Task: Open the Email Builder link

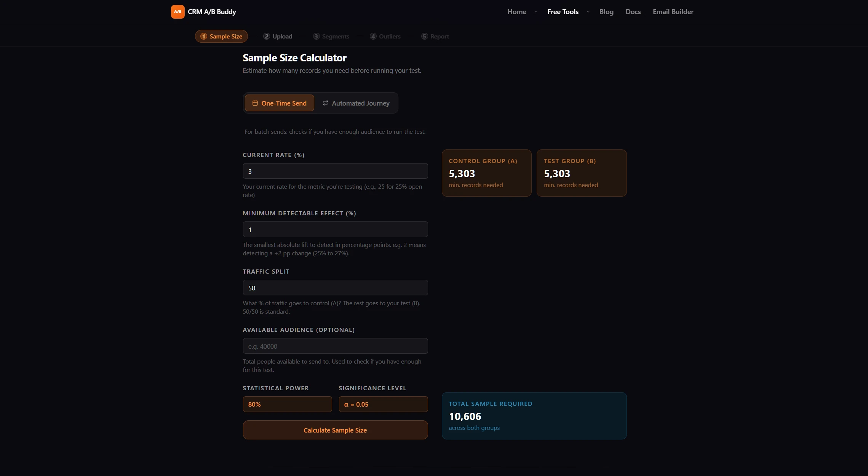Action: pyautogui.click(x=673, y=12)
